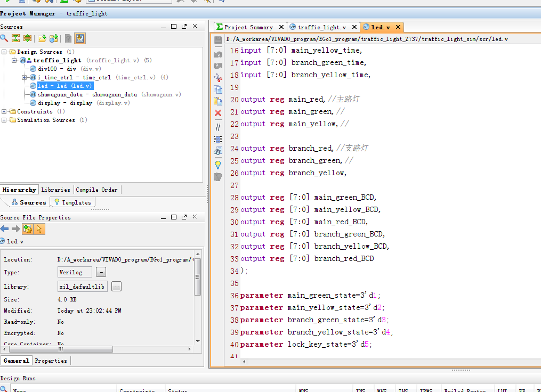Collapse all sources in hierarchy
This screenshot has height=392, width=541.
(x=15, y=38)
